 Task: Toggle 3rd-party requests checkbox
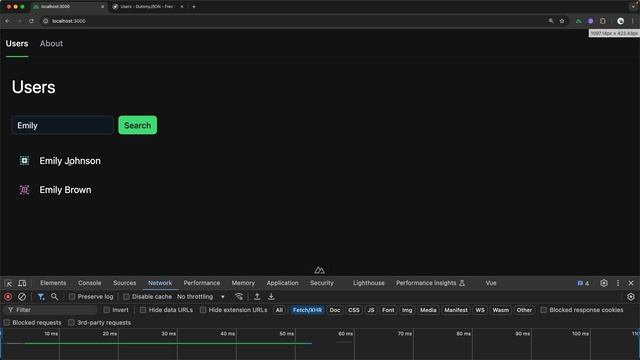pos(71,323)
